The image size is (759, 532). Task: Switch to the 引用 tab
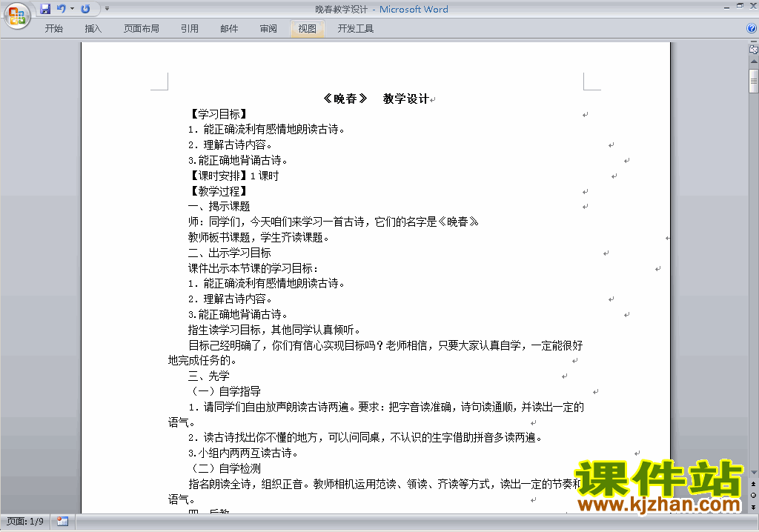(x=189, y=29)
